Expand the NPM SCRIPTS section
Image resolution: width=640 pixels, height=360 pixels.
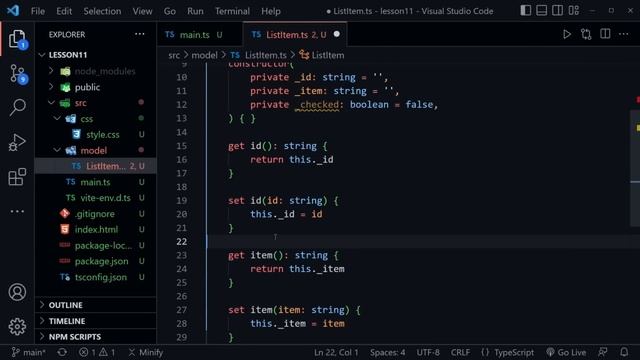[96, 337]
